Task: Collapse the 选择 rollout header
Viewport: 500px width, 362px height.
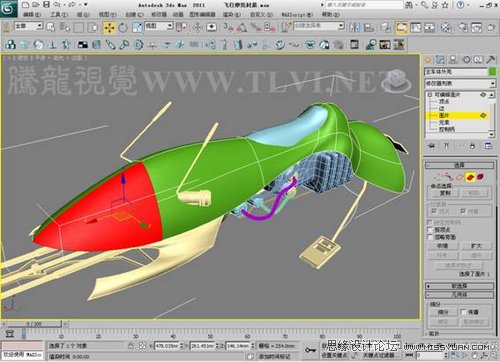Action: [x=459, y=165]
